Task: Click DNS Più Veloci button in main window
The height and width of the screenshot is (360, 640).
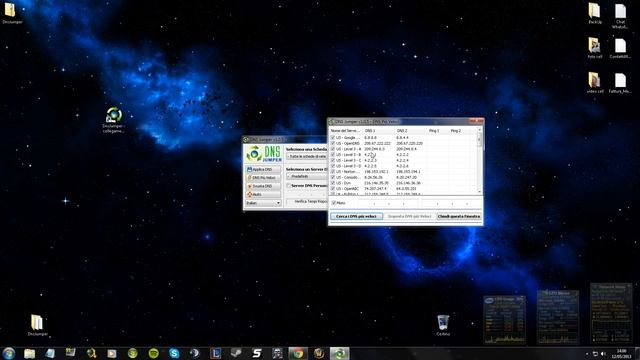Action: point(263,178)
